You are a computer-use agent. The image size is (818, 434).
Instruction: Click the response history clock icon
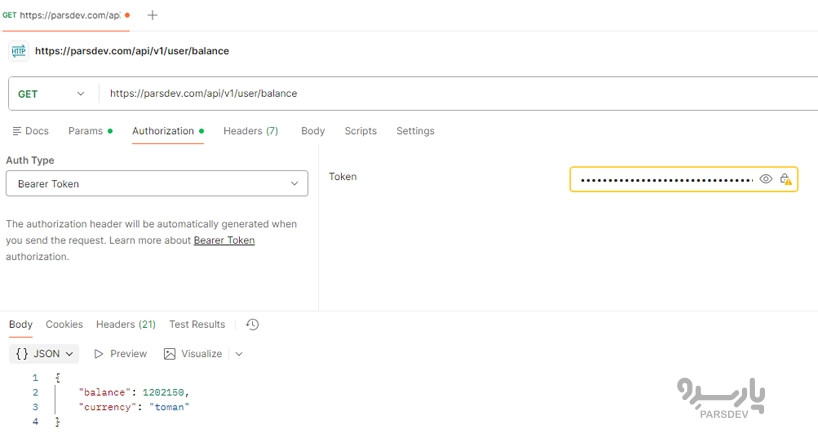252,325
